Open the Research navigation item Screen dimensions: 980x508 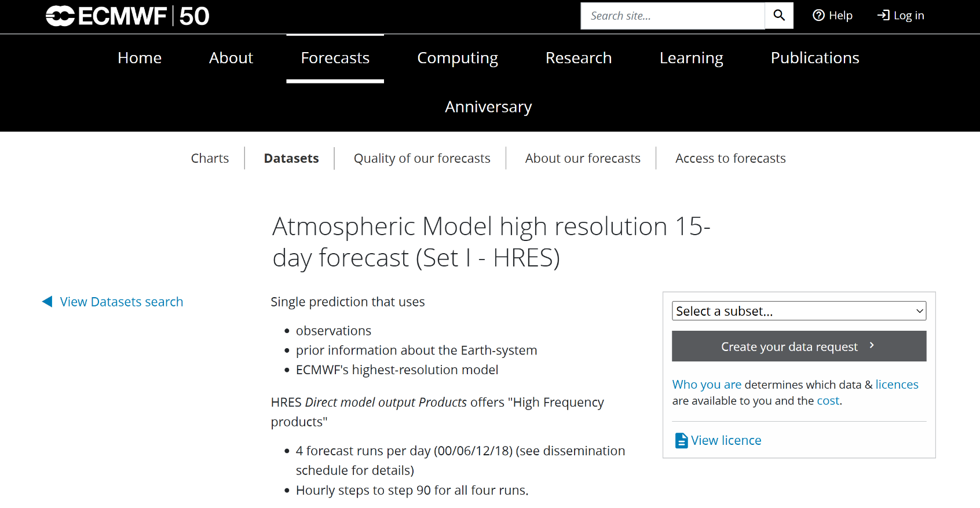coord(578,58)
